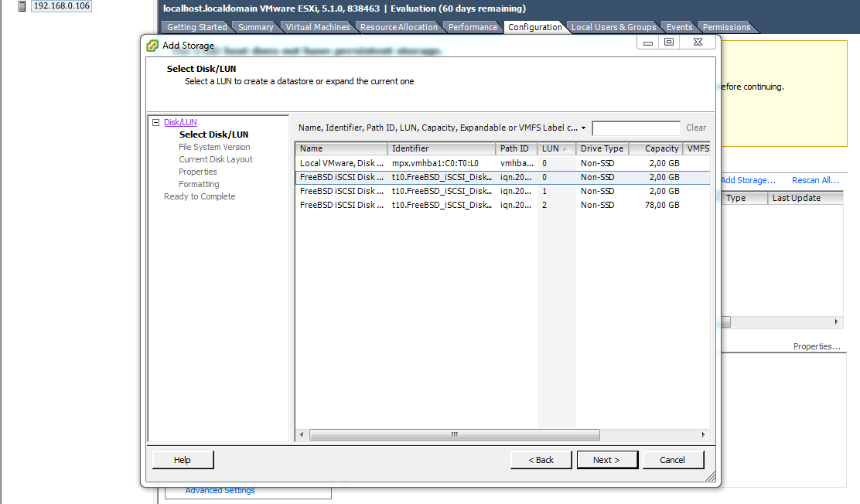The width and height of the screenshot is (860, 504).
Task: Sort by the LUN column header
Action: click(556, 148)
